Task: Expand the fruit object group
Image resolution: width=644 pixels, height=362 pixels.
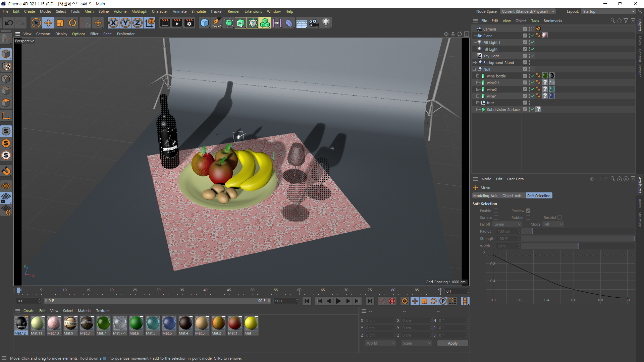Action: pos(478,103)
